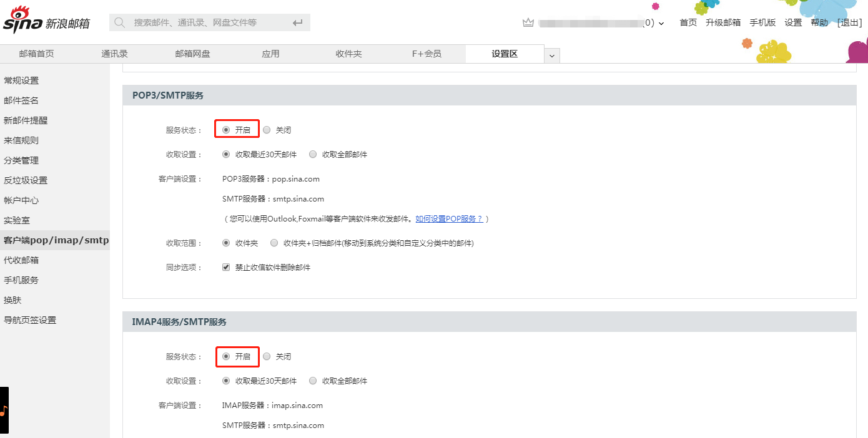Screen dimensions: 868x438
Task: Select 关闭 for the POP3/SMTP service
Action: [267, 130]
